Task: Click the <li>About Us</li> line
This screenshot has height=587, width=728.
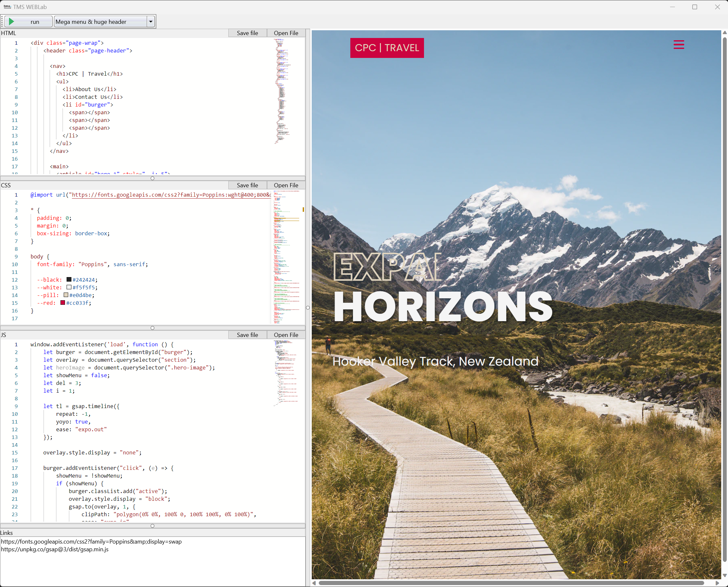Action: click(89, 89)
